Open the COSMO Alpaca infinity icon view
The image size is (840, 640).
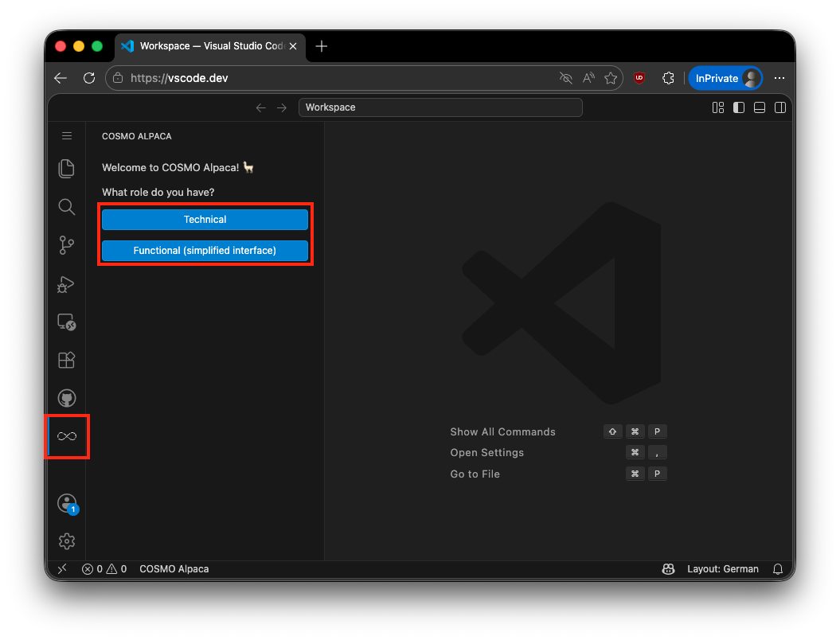tap(67, 436)
